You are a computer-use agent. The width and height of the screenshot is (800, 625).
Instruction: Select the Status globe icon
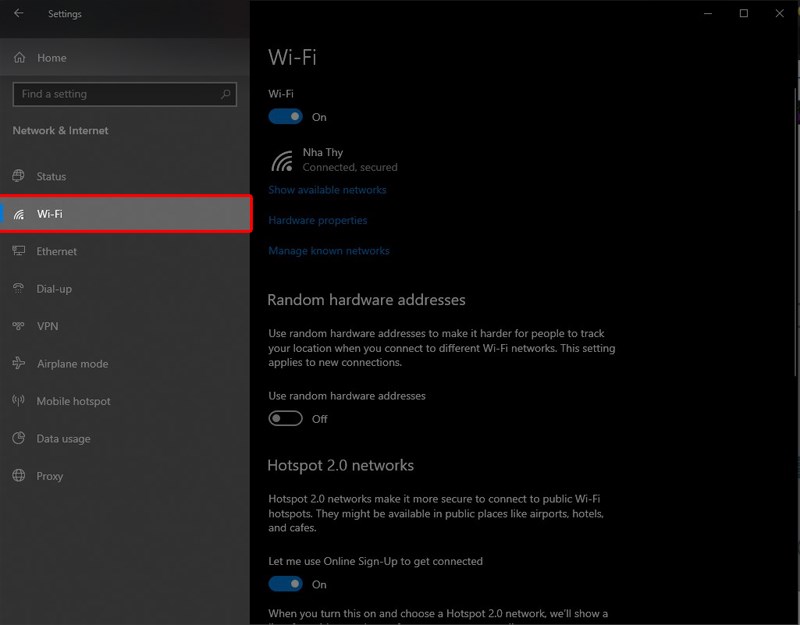19,177
